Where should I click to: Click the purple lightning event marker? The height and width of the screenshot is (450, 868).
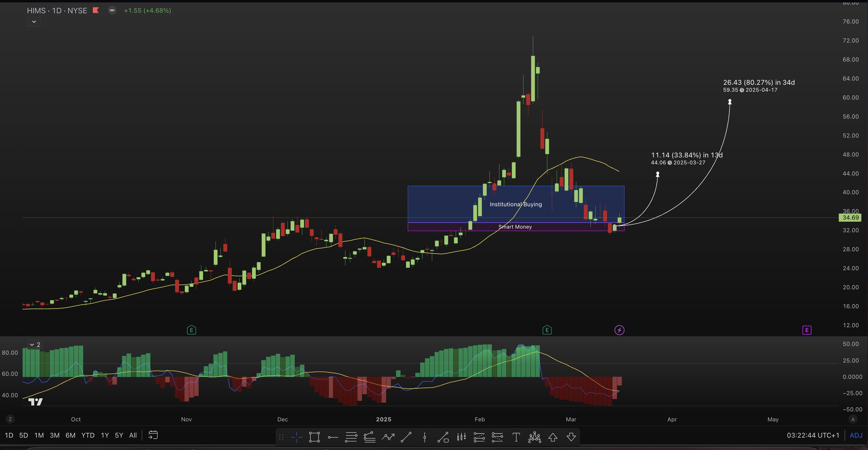[619, 330]
